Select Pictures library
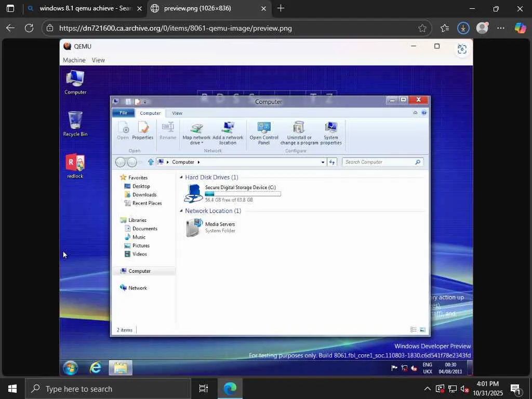 tap(141, 245)
